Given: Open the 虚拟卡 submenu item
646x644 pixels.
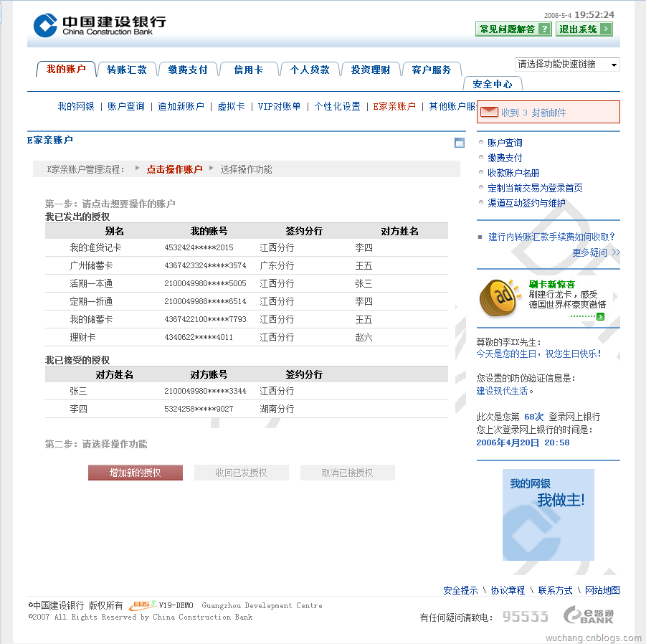Looking at the screenshot, I should click(231, 106).
